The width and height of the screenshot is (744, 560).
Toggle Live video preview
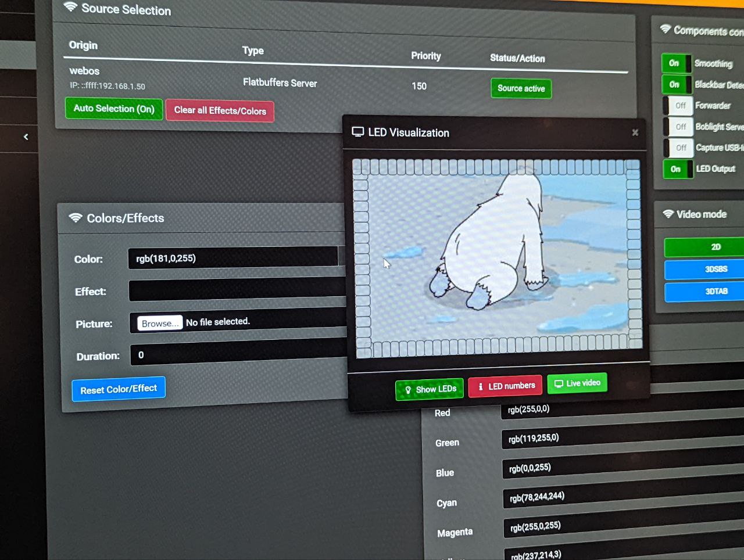(577, 383)
